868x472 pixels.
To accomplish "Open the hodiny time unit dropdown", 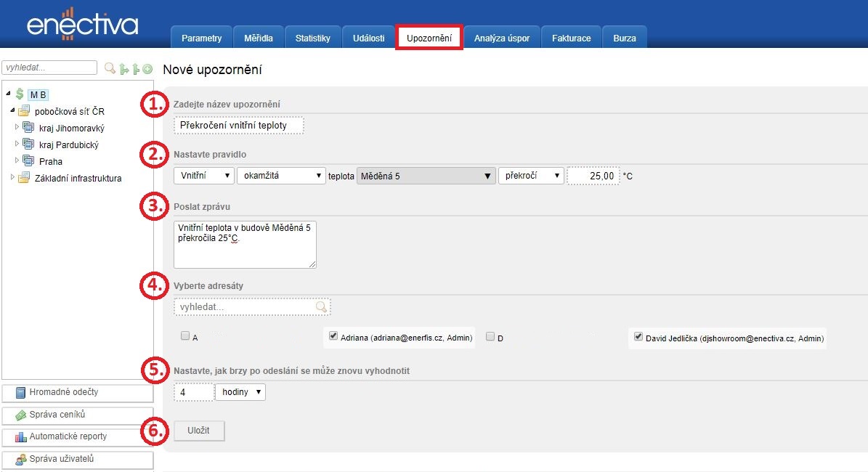I will (x=241, y=392).
